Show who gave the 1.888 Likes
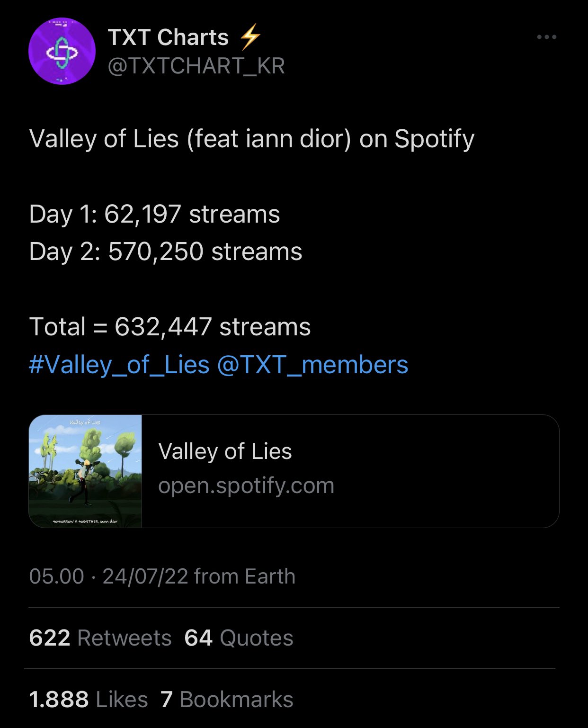This screenshot has width=588, height=728. pyautogui.click(x=89, y=700)
